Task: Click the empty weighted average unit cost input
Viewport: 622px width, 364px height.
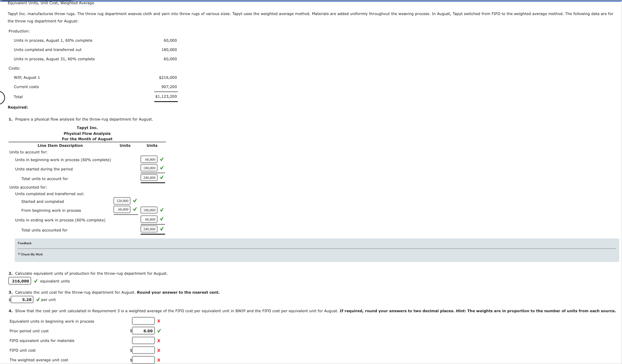Action: click(x=143, y=360)
